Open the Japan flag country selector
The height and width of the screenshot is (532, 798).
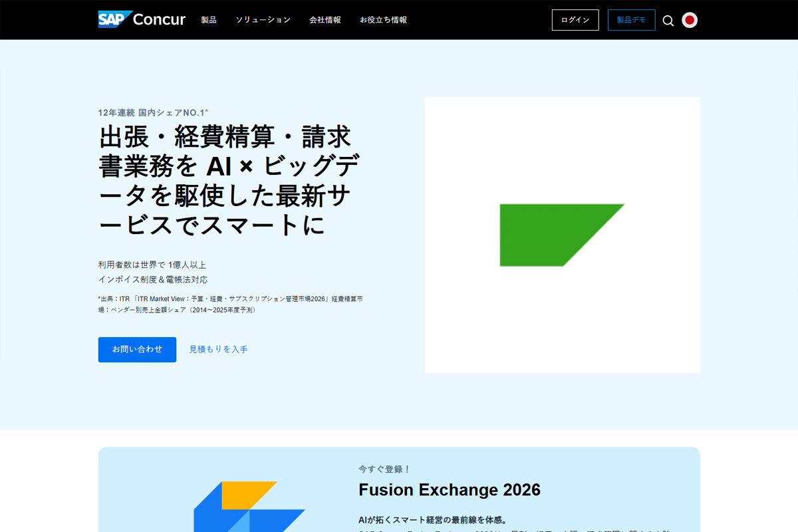pos(690,20)
